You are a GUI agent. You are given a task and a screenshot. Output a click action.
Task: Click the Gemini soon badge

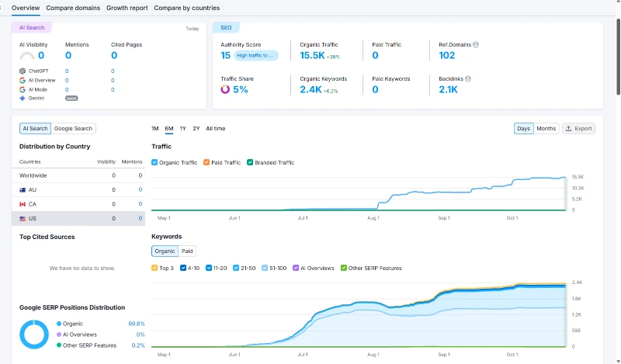point(71,99)
